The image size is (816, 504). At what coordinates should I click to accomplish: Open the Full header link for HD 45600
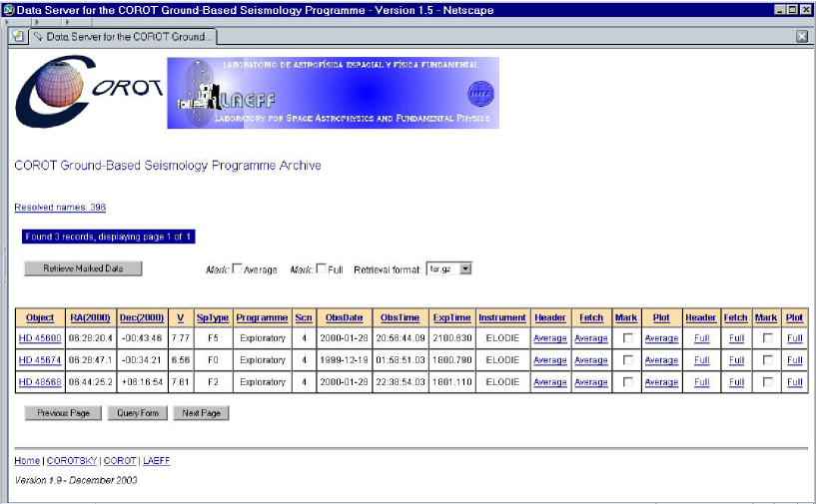click(x=701, y=338)
